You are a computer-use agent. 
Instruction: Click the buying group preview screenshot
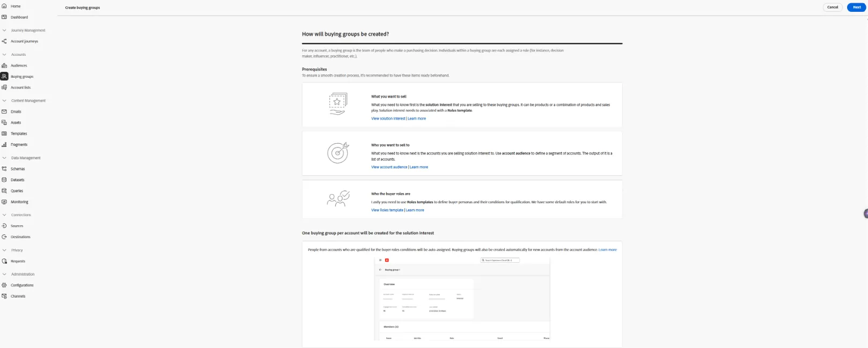coord(462,299)
